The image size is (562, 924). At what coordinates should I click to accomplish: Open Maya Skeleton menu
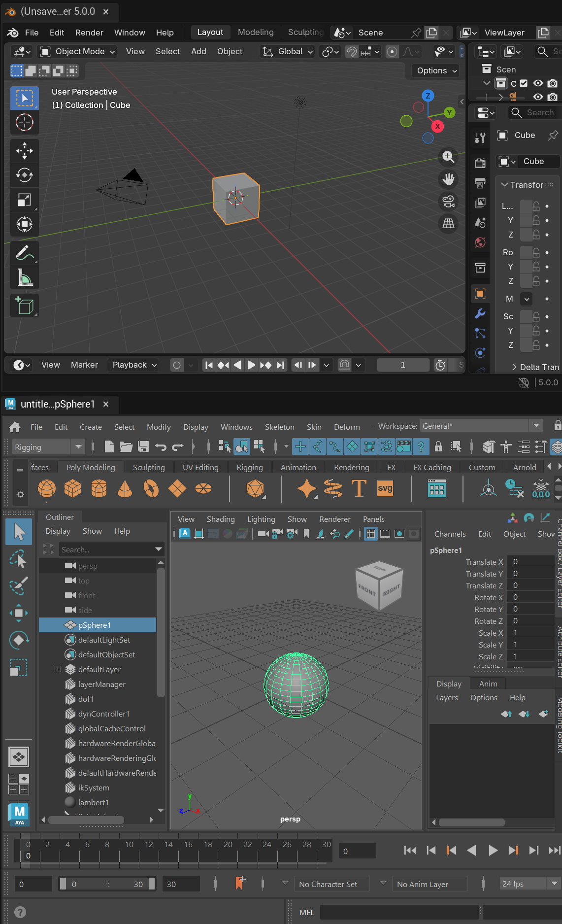(x=279, y=427)
